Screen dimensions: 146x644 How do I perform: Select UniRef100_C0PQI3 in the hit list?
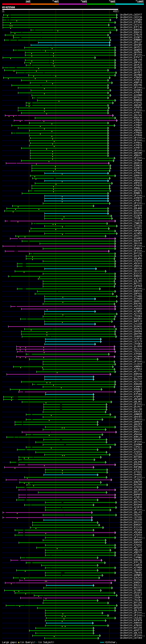[x=131, y=447]
